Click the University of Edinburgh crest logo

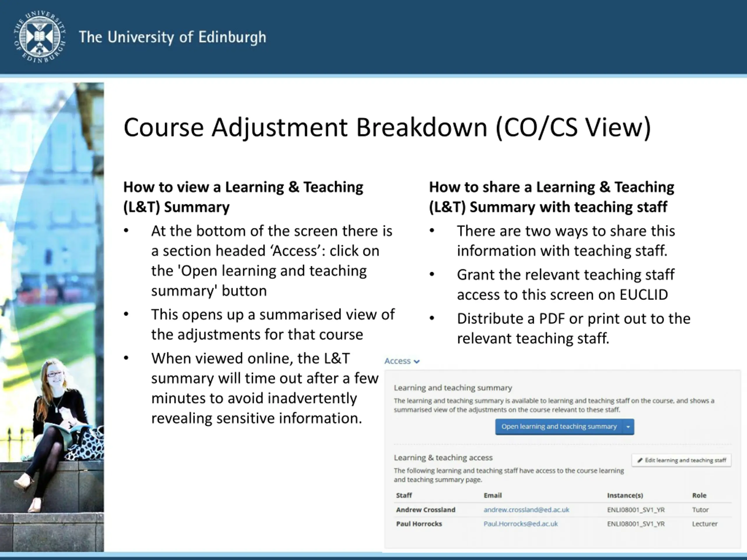click(39, 37)
